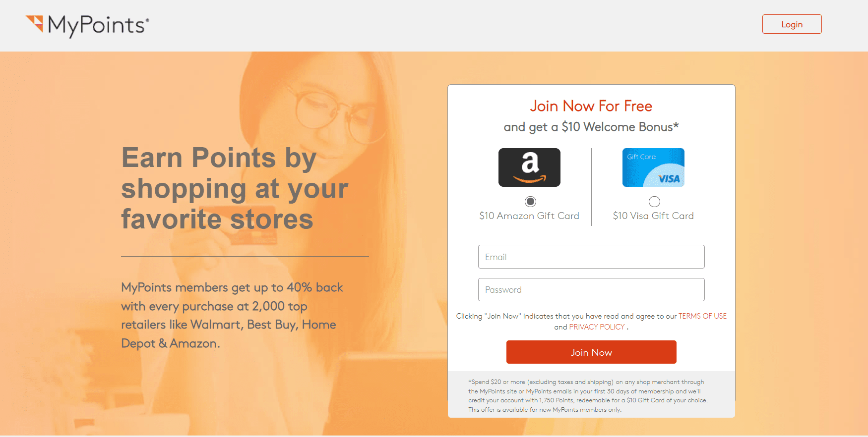Click the 40% back description paragraph
This screenshot has width=868, height=437.
coord(232,316)
